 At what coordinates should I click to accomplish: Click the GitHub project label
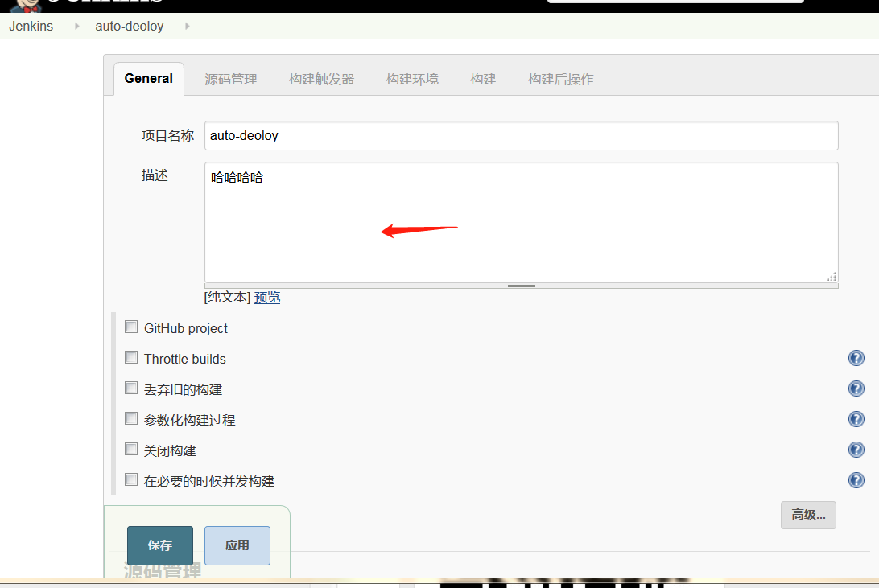click(186, 328)
